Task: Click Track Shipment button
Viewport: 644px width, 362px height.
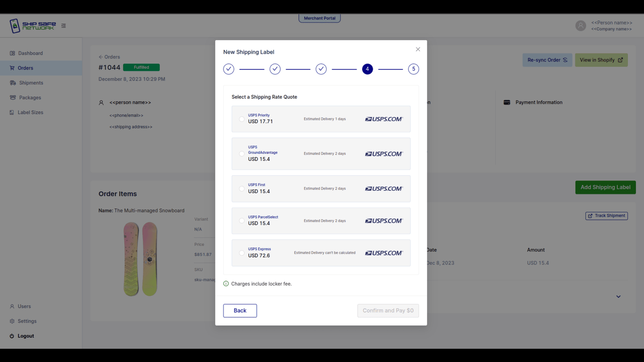Action: coord(606,216)
